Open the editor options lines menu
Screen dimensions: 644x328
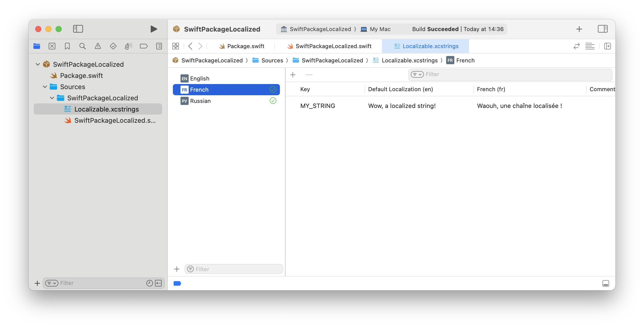(x=590, y=46)
